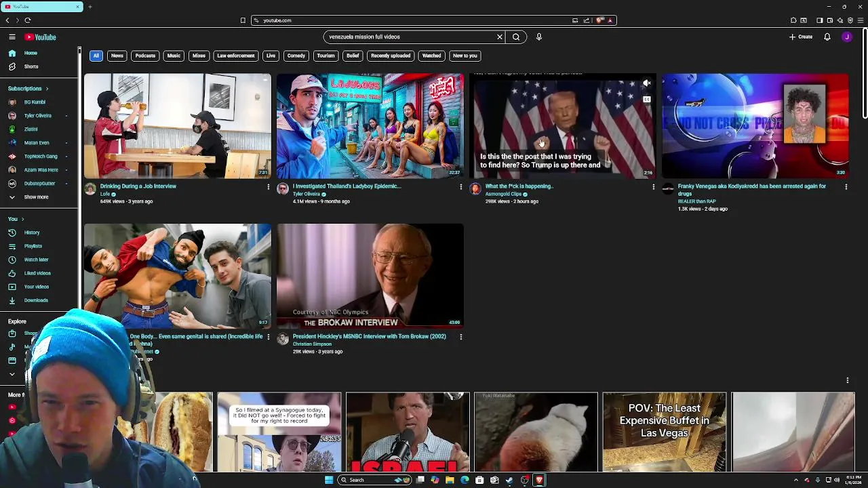The width and height of the screenshot is (868, 488).
Task: Open Brave Shields lion icon
Action: [600, 20]
